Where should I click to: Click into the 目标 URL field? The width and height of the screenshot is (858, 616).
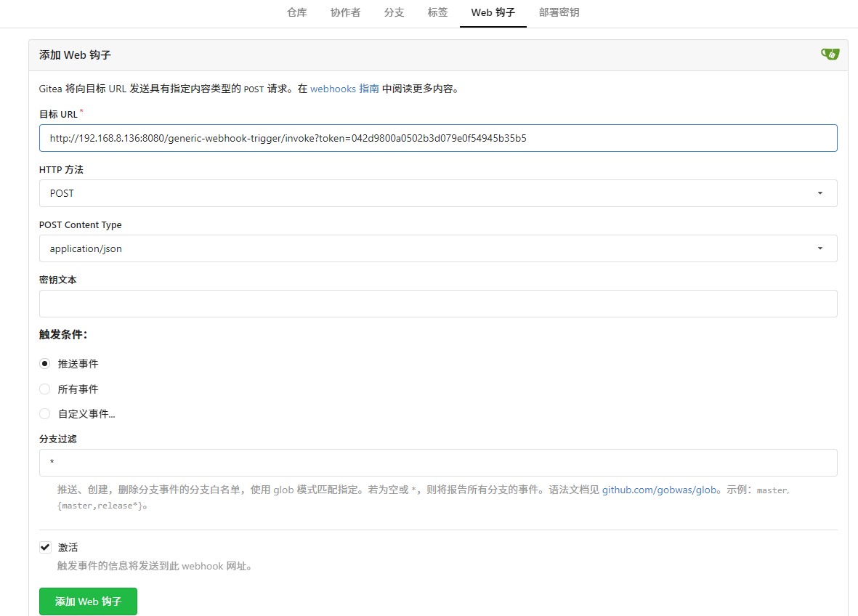click(x=437, y=138)
